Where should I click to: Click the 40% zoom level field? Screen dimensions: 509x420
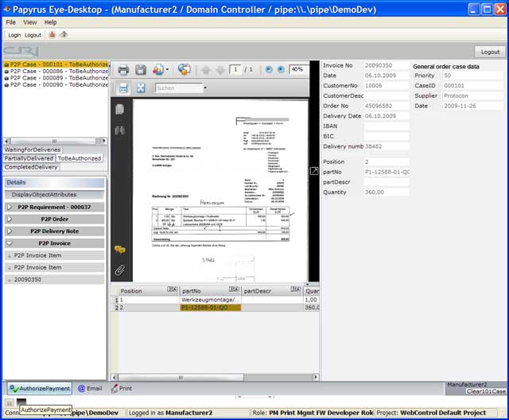[299, 69]
